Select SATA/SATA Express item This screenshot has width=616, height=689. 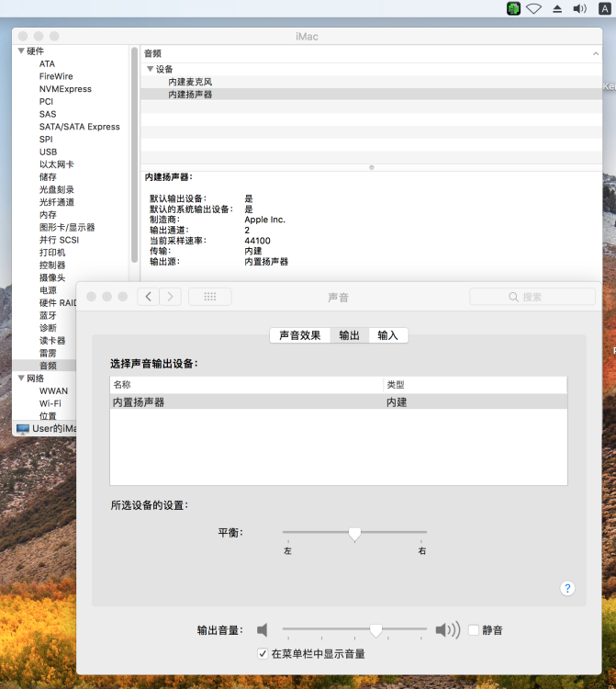tap(80, 127)
